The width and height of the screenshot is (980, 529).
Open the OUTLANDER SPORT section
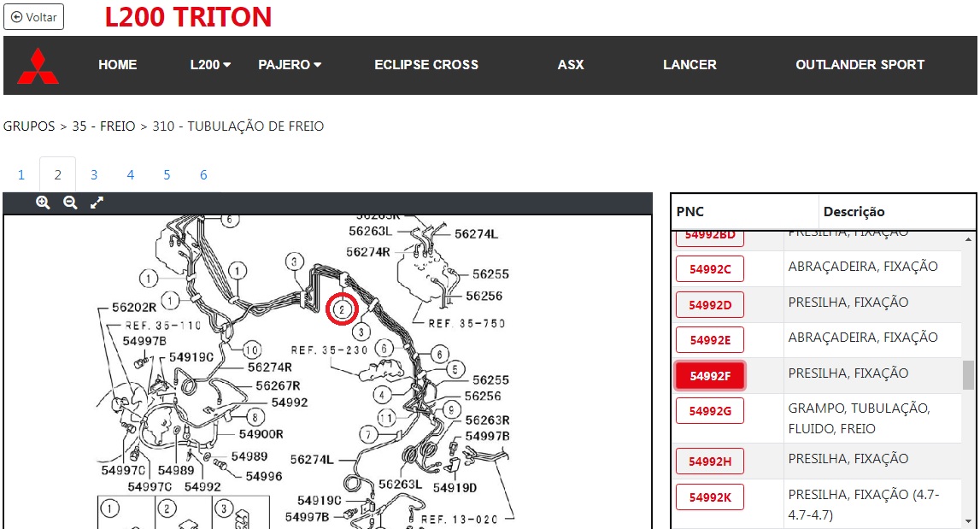coord(860,65)
